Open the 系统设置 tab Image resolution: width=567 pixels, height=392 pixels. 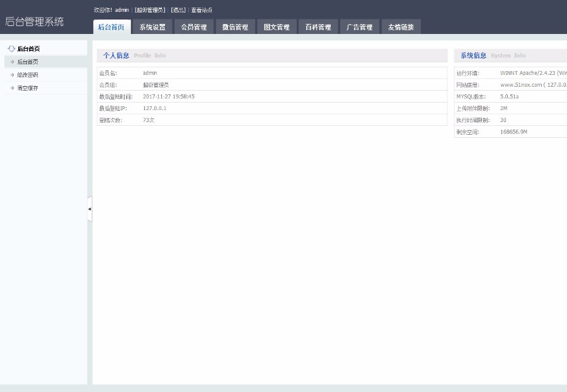point(152,26)
